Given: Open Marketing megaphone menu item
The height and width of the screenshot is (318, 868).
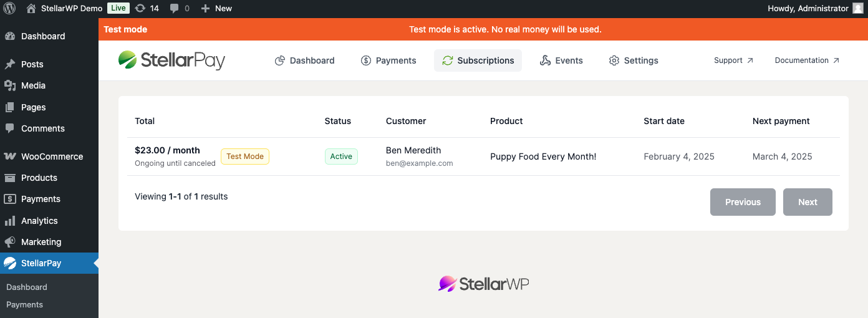Looking at the screenshot, I should coord(41,242).
